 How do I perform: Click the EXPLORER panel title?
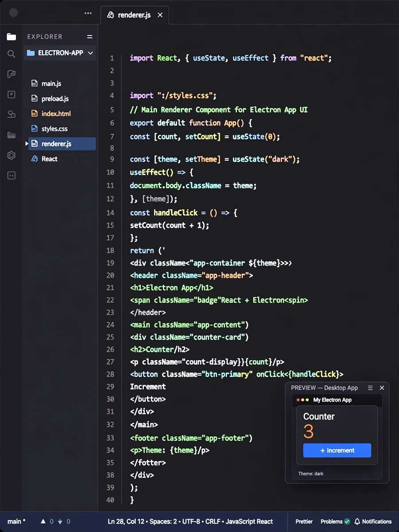click(x=45, y=37)
